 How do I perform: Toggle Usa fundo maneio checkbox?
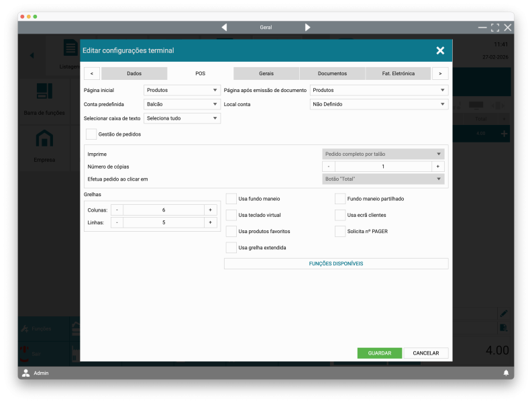click(231, 199)
